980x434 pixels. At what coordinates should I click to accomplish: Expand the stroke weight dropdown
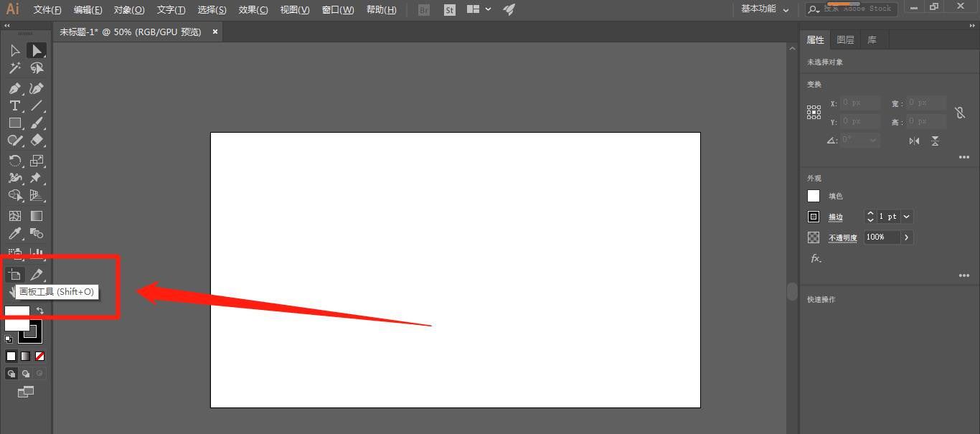907,217
